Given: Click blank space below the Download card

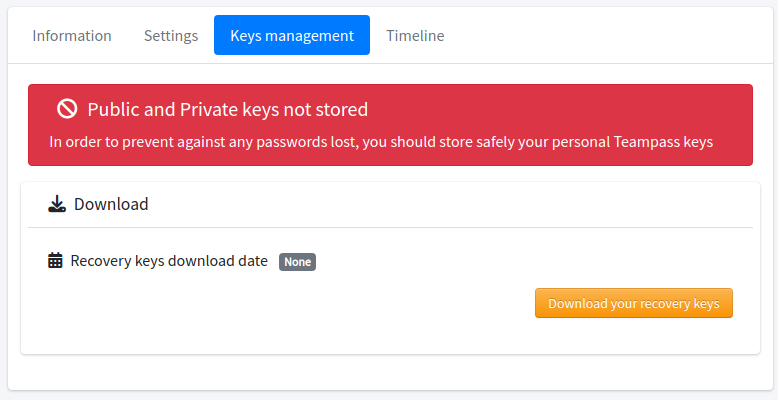Looking at the screenshot, I should 390,372.
